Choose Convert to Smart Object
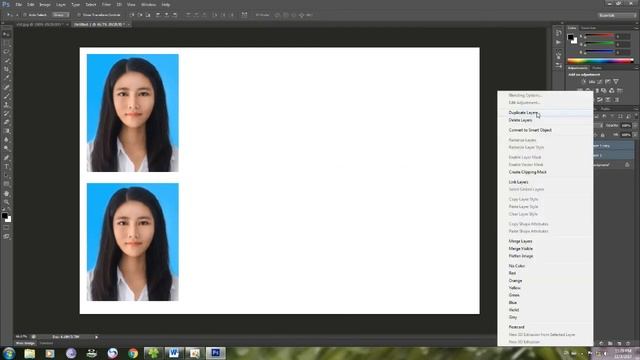 tap(545, 130)
